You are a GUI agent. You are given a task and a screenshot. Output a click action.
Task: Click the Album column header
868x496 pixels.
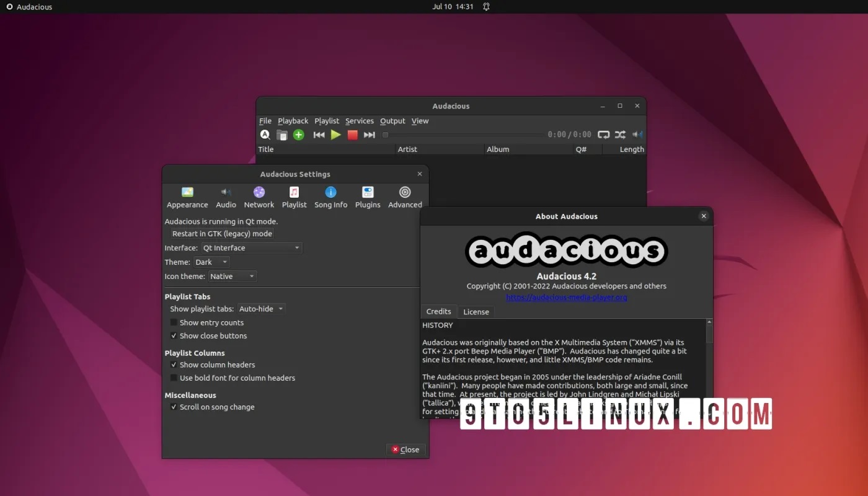528,149
